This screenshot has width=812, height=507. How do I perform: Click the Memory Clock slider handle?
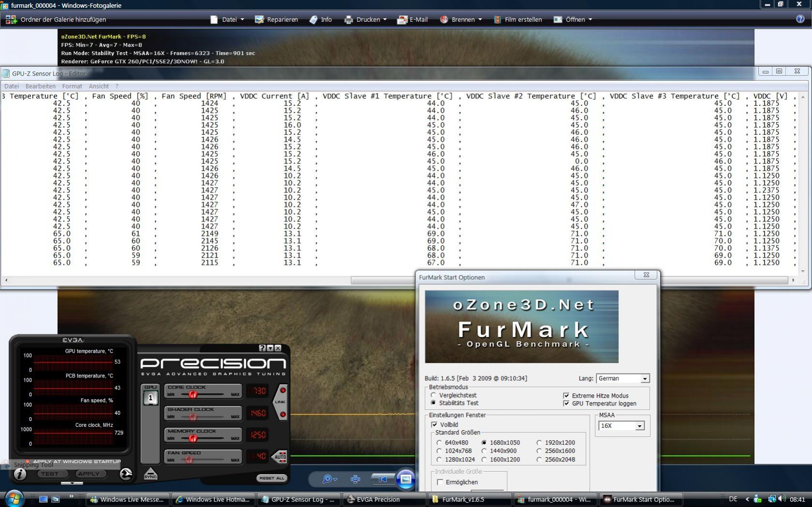tap(193, 438)
